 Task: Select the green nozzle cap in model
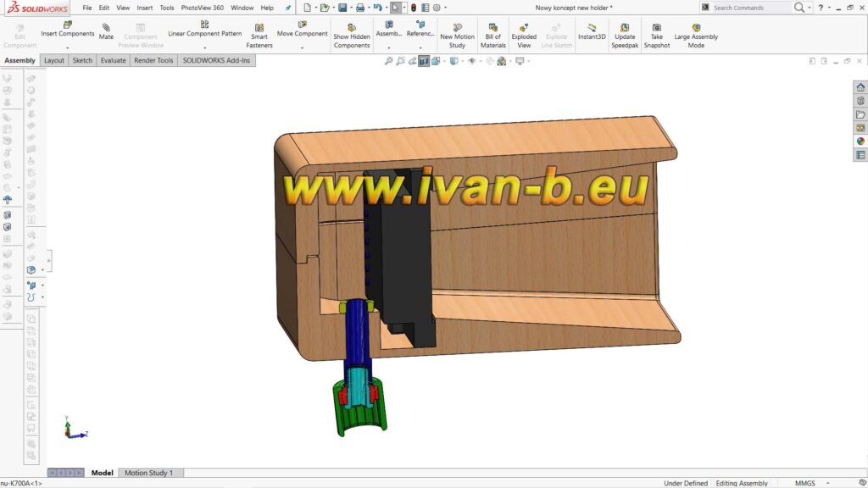pyautogui.click(x=359, y=409)
